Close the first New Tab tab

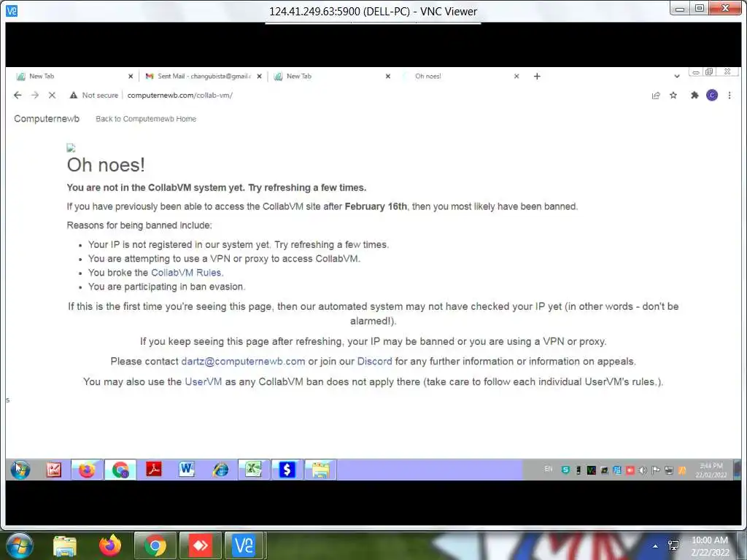pyautogui.click(x=131, y=76)
